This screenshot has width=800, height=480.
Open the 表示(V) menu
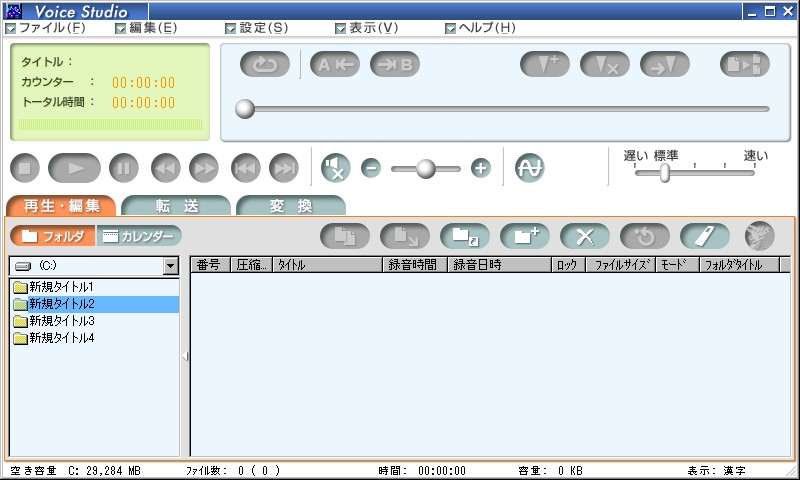(367, 28)
